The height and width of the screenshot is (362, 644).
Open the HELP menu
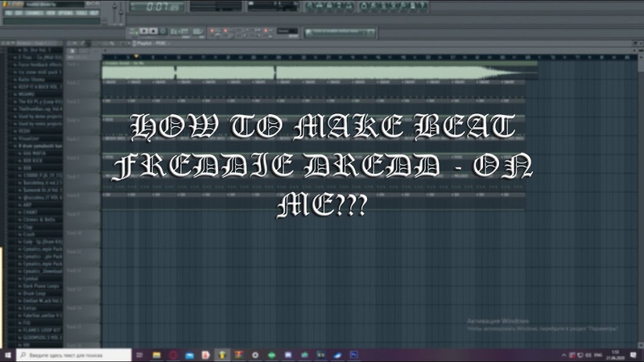[x=94, y=13]
